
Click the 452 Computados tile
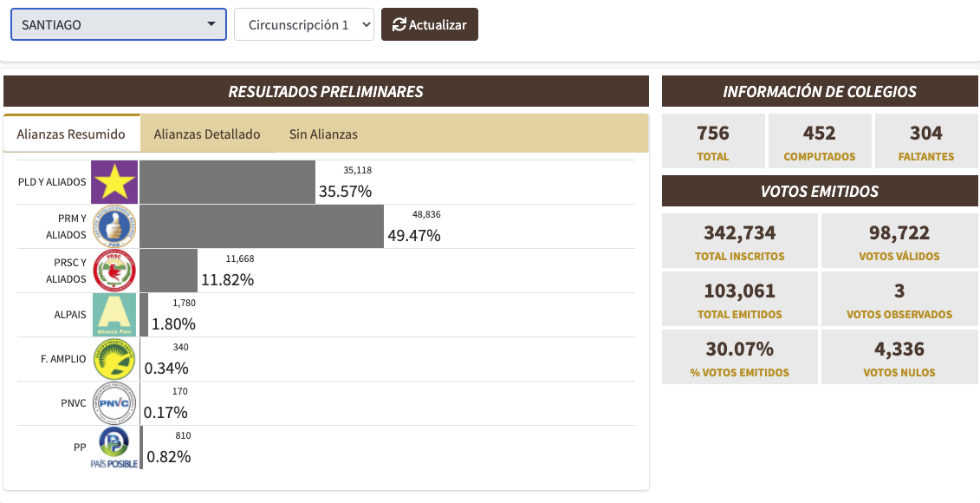pos(819,141)
